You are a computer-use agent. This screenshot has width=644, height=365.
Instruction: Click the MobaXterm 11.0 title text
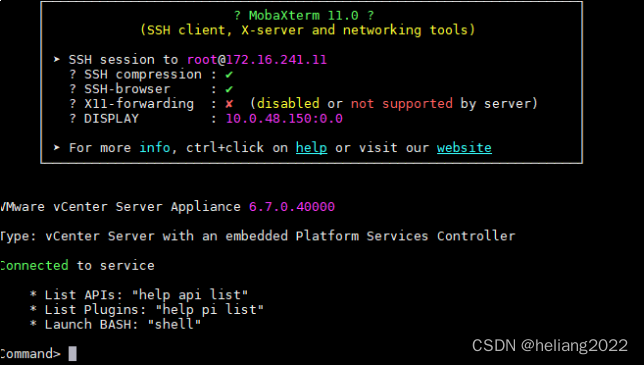(304, 16)
